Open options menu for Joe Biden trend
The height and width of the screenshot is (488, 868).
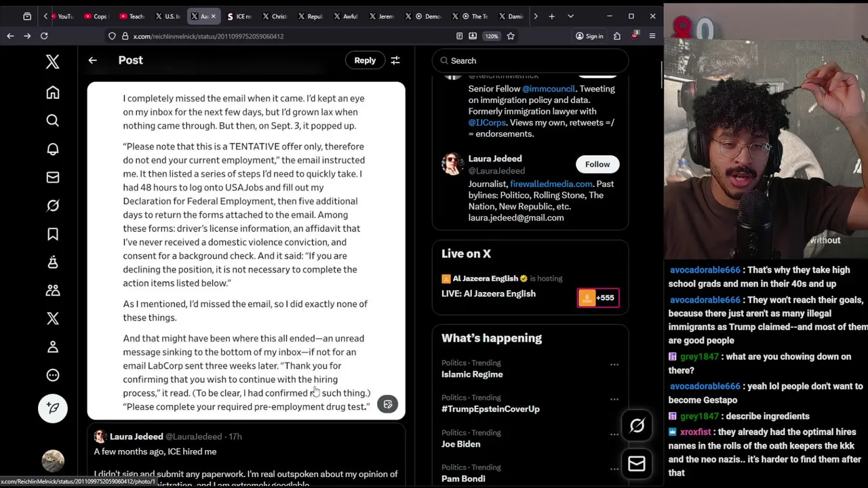pos(614,434)
